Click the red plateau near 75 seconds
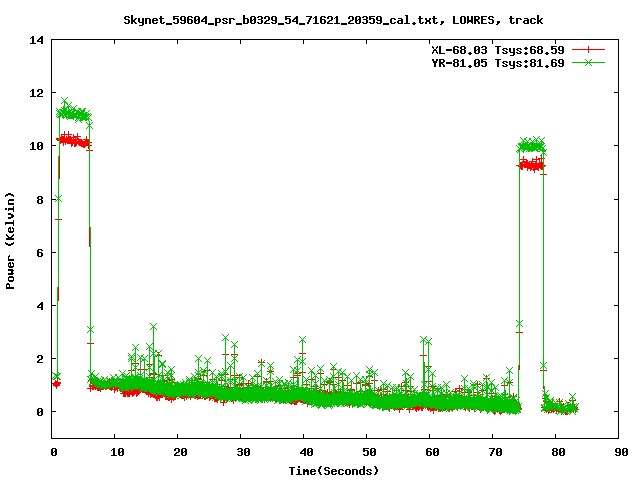Screen dimensions: 640x480 point(531,165)
